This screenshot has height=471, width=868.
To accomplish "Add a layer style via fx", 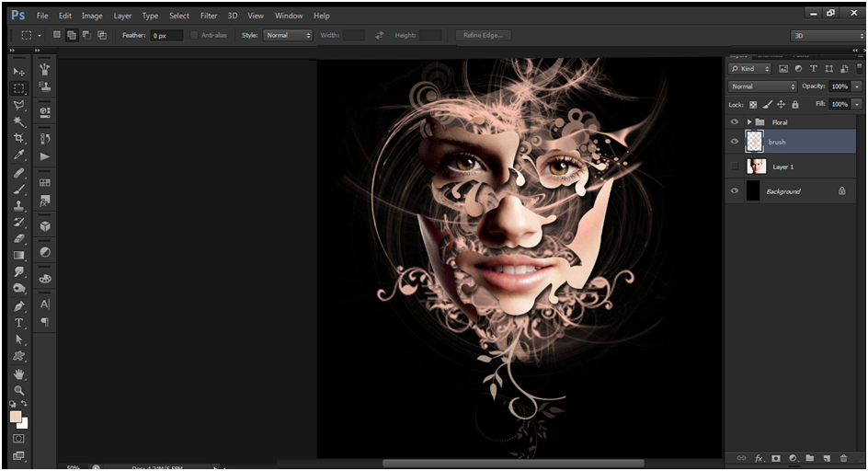I will point(759,458).
